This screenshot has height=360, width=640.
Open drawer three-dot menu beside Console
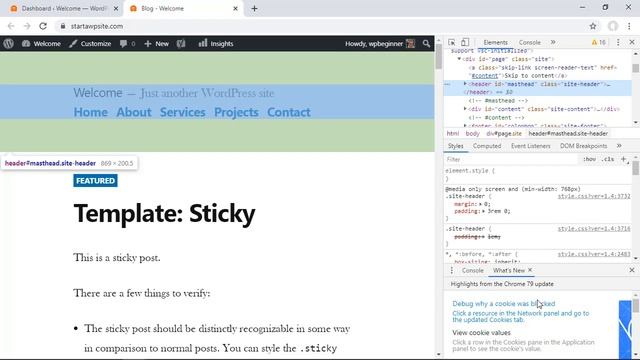coord(451,271)
